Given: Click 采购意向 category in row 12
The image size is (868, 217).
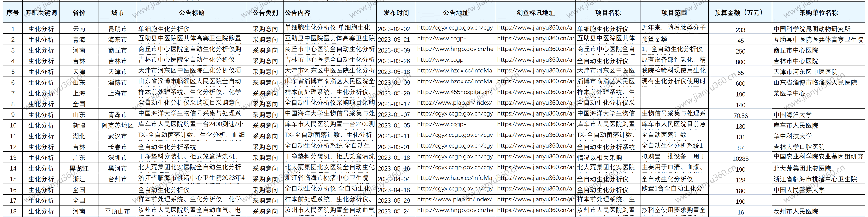Looking at the screenshot, I should pos(265,147).
